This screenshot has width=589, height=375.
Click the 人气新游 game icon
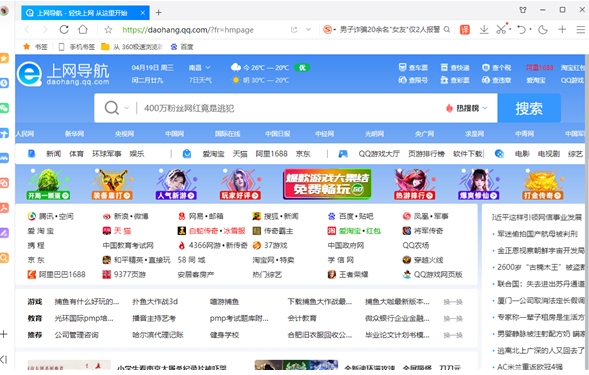tap(176, 184)
